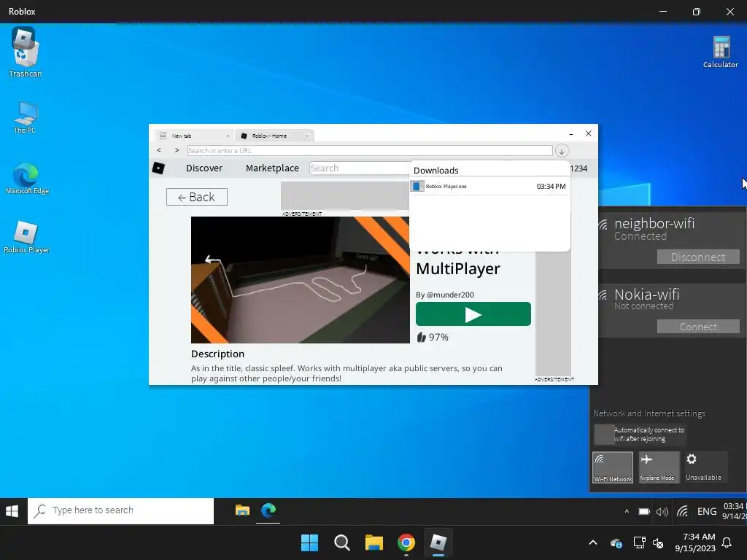
Task: Click Type here to search box
Action: [x=120, y=510]
